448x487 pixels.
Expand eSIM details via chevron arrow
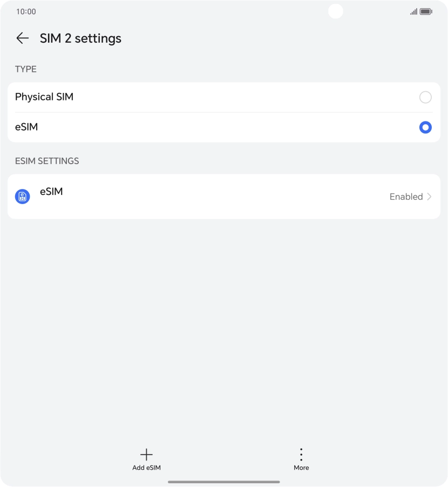pos(430,197)
